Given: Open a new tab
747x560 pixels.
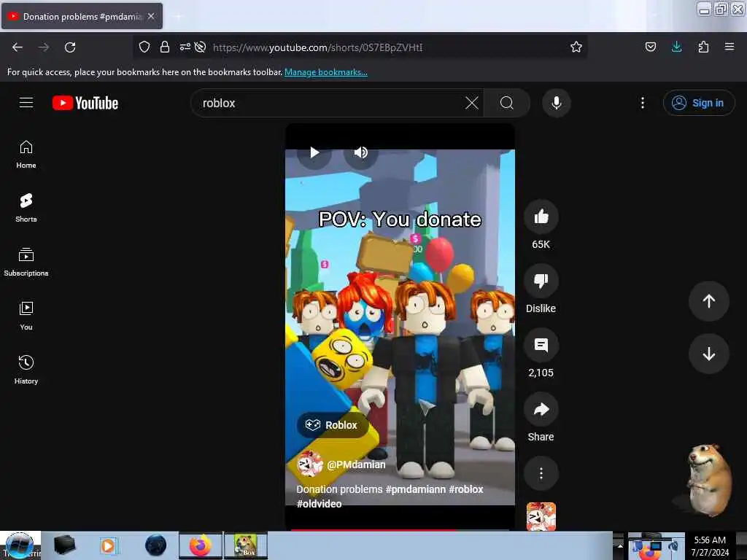Looking at the screenshot, I should pyautogui.click(x=178, y=16).
